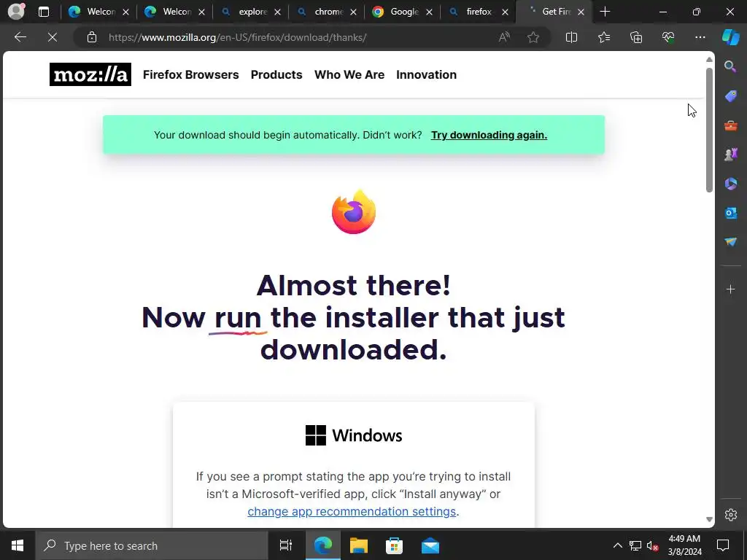Click scrollbar up arrow
The image size is (747, 560).
pos(709,60)
